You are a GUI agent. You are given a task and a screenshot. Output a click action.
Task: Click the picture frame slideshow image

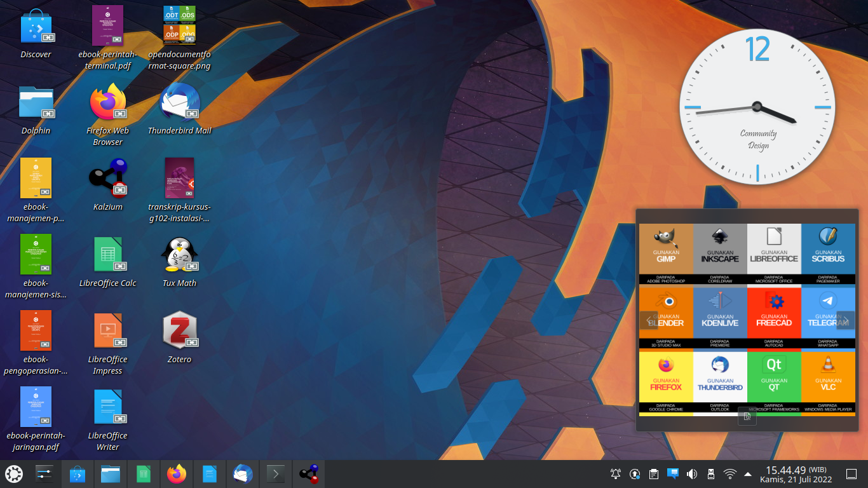[x=747, y=320]
